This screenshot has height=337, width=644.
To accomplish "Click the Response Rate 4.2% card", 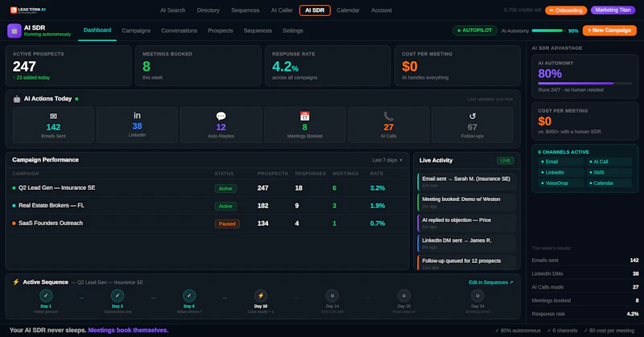I will point(328,66).
